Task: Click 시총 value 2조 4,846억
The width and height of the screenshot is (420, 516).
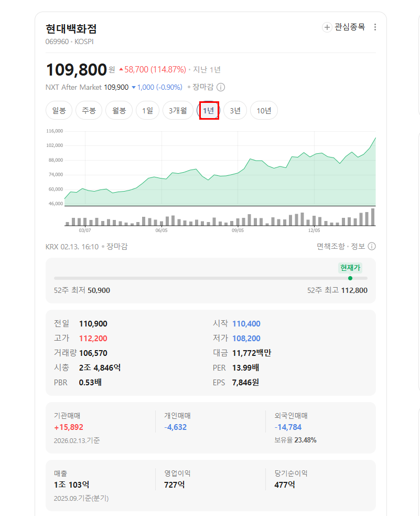Action: click(x=100, y=367)
